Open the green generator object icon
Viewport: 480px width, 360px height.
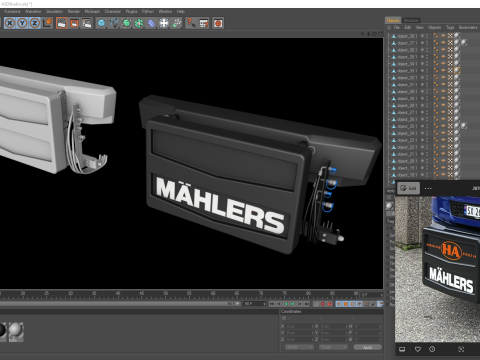pos(126,23)
